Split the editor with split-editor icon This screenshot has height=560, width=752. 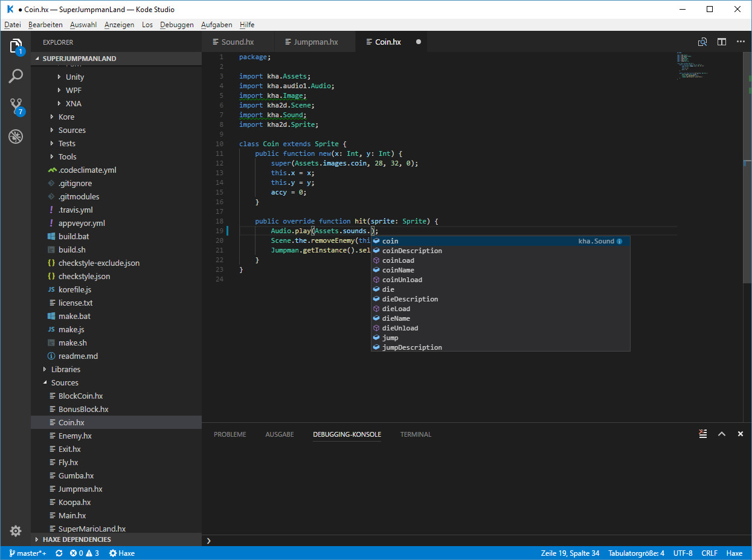click(x=721, y=42)
